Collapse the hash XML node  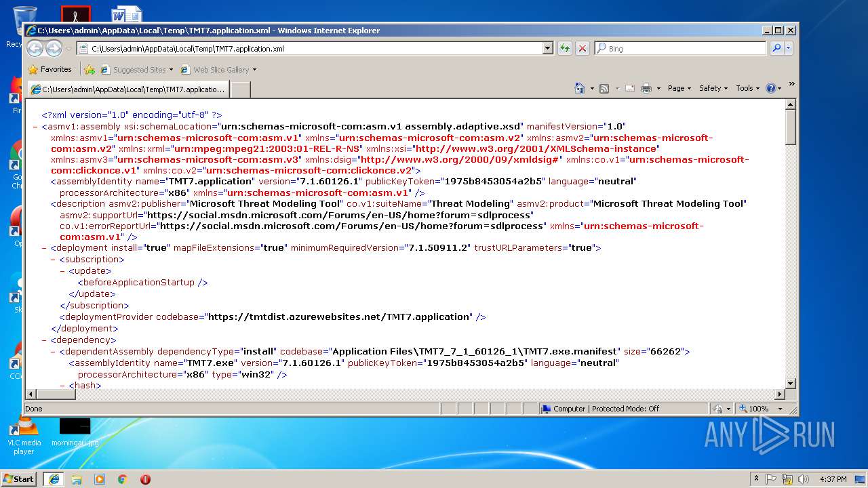click(63, 386)
